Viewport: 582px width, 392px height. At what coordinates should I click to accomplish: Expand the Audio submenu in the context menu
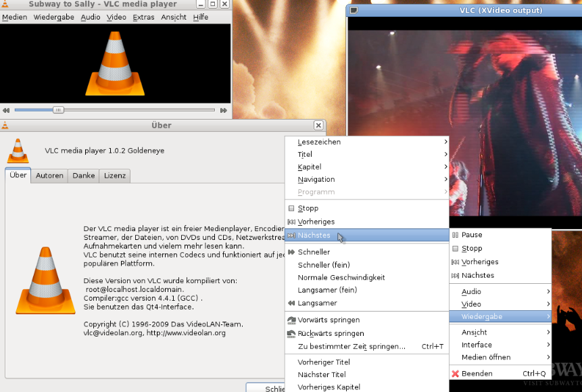500,292
